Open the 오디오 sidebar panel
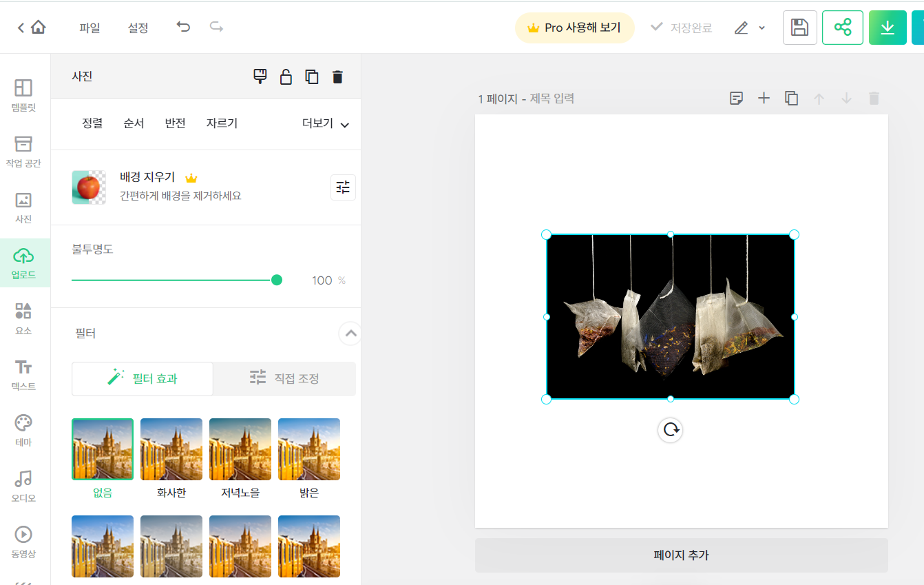The image size is (924, 585). 24,486
